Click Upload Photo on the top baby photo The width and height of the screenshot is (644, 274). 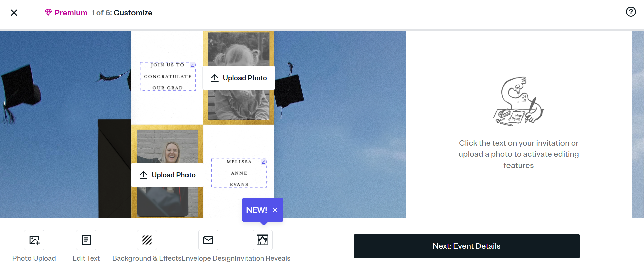click(239, 78)
